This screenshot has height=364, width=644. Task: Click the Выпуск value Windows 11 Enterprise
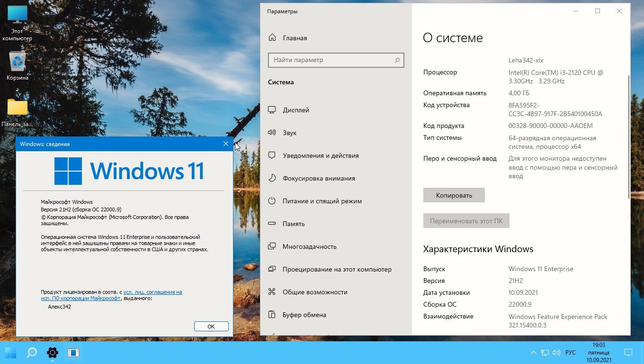(x=541, y=269)
